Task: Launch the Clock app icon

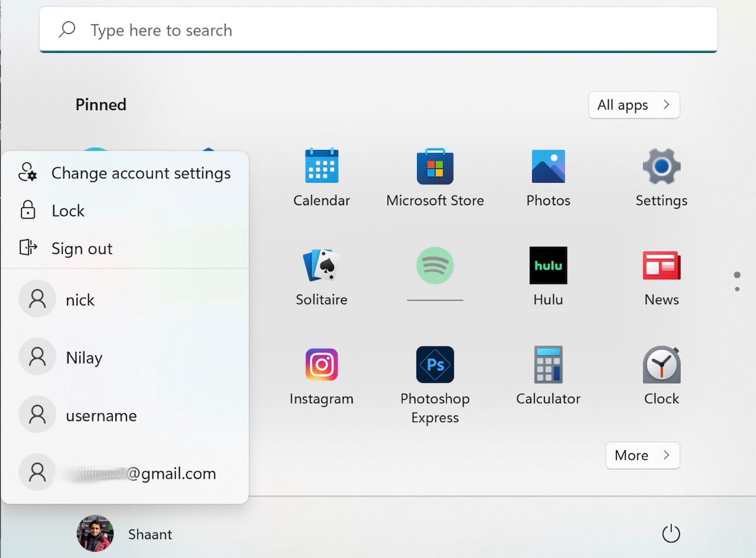Action: pos(661,365)
